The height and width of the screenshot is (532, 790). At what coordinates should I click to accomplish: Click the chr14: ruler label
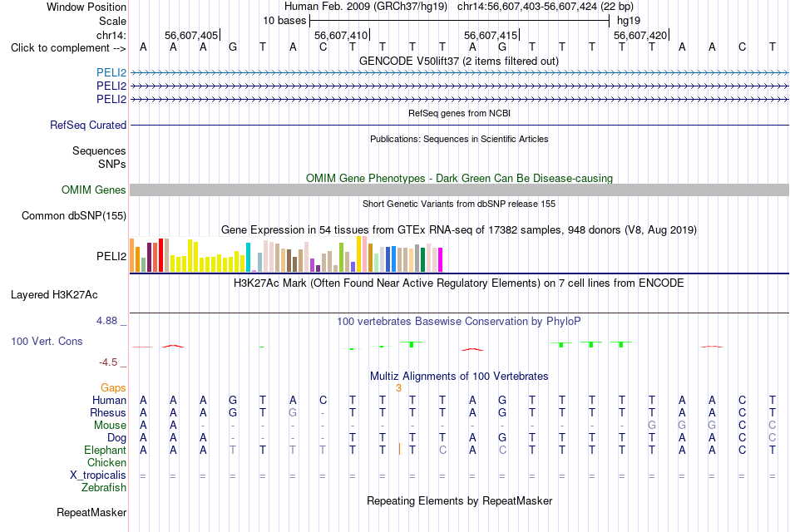(x=111, y=35)
